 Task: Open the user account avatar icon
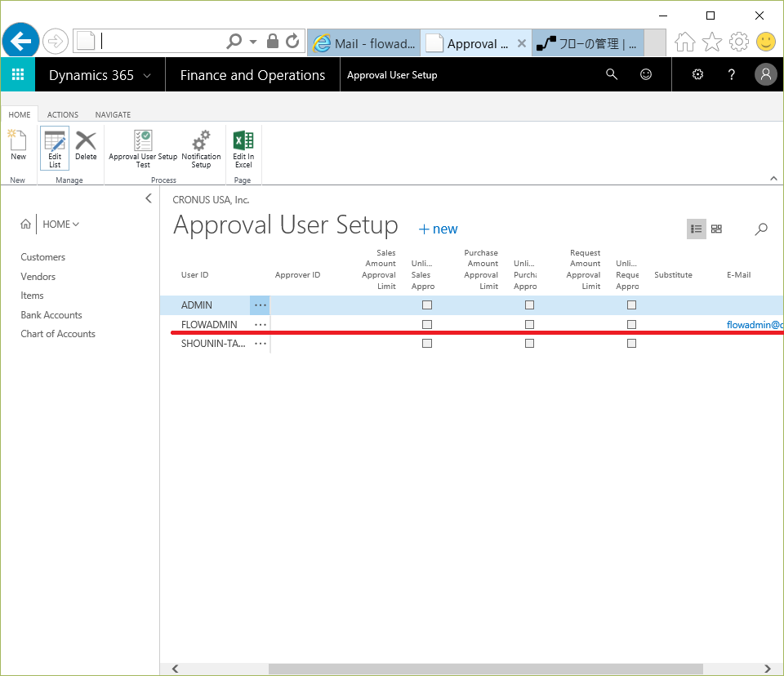pos(765,74)
